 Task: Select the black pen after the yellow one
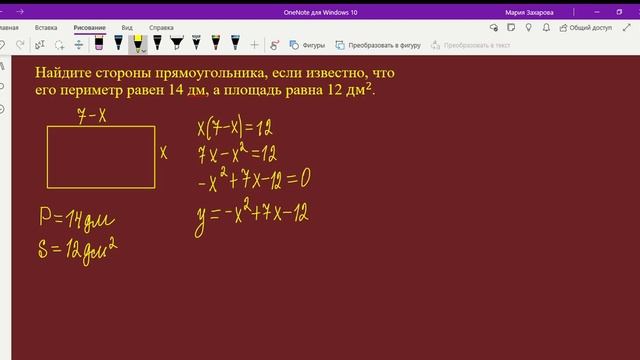(157, 43)
